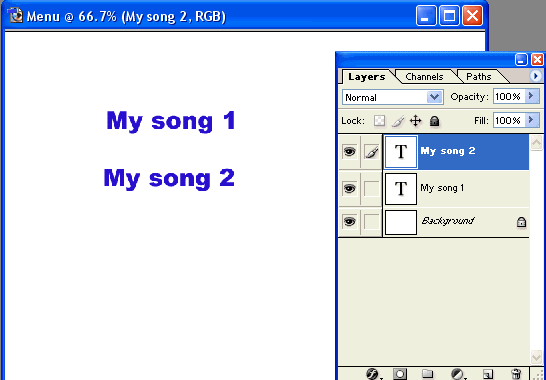Screen dimensions: 546x380
Task: Hide the My song 1 layer
Action: click(x=349, y=188)
